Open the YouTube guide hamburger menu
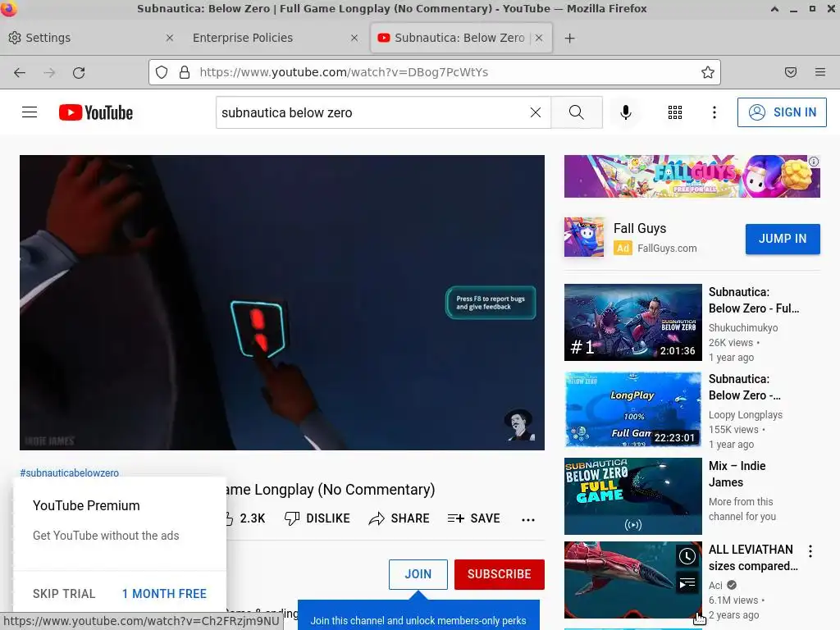This screenshot has width=840, height=630. 30,112
